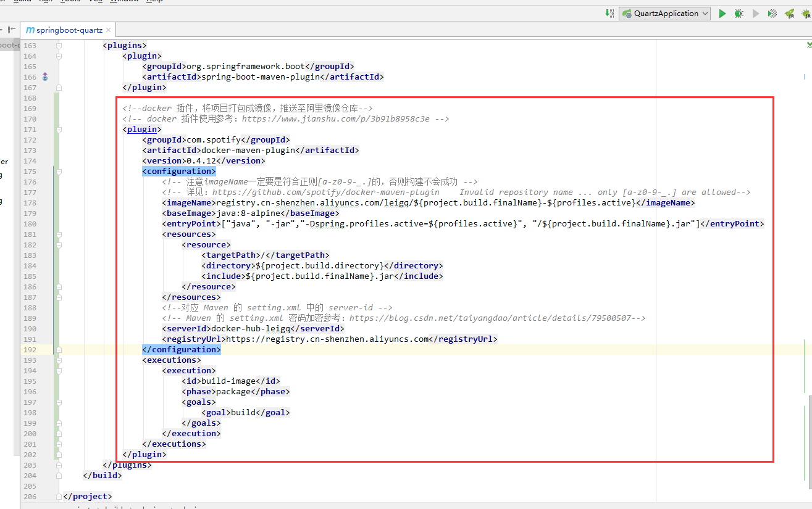Click the green change marker on line 169
Screen dimensions: 812x509
pyautogui.click(x=56, y=109)
